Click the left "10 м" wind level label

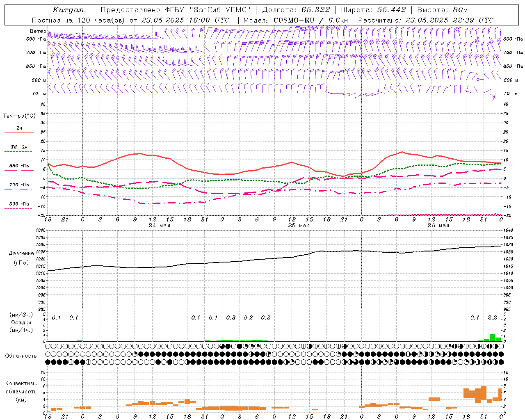click(x=39, y=94)
